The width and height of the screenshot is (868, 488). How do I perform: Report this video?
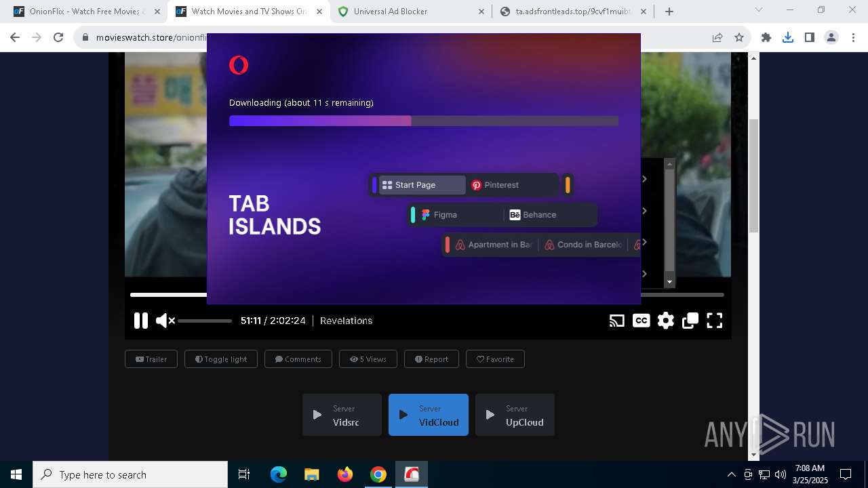point(431,359)
